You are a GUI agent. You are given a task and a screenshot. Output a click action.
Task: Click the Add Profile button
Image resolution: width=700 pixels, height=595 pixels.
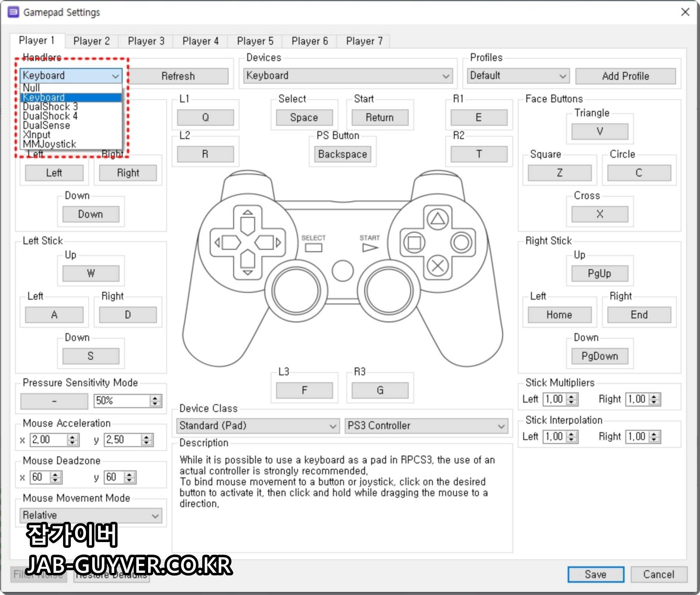tap(625, 76)
